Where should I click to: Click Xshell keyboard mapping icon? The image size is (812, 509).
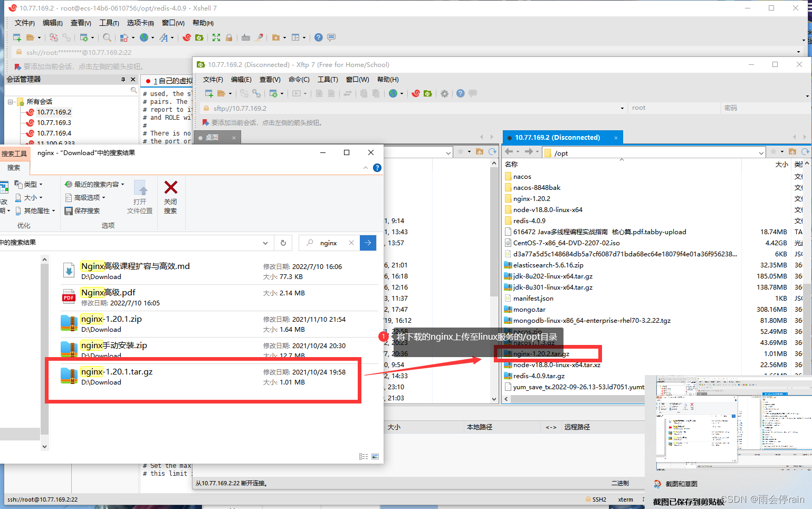coord(246,37)
